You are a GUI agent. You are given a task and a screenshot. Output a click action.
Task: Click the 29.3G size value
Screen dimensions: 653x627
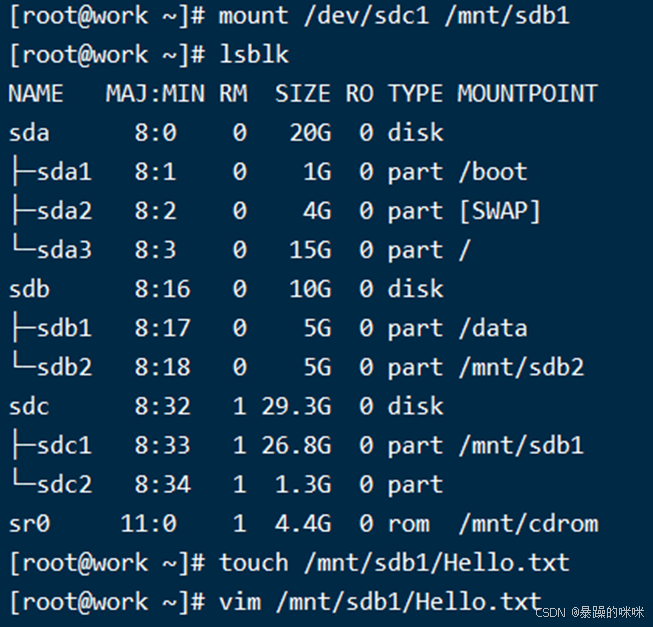(x=295, y=406)
